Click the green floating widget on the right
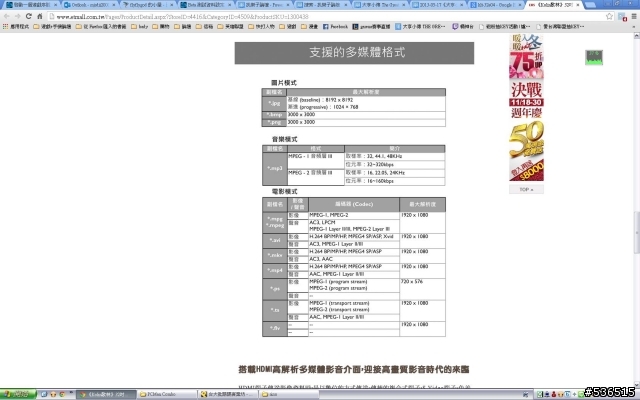The image size is (640, 400). [x=593, y=57]
